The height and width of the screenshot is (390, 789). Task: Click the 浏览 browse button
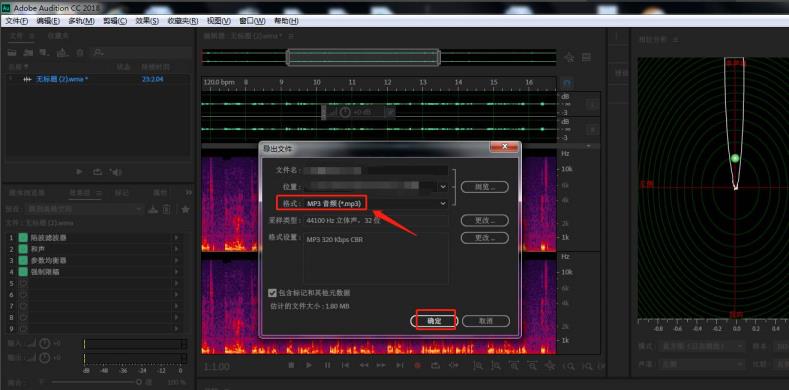(485, 187)
